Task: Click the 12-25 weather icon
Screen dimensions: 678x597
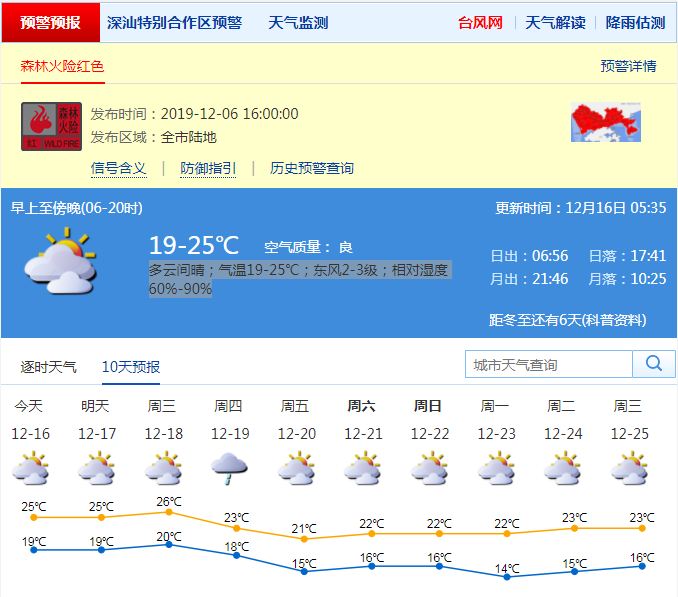Action: [x=629, y=467]
